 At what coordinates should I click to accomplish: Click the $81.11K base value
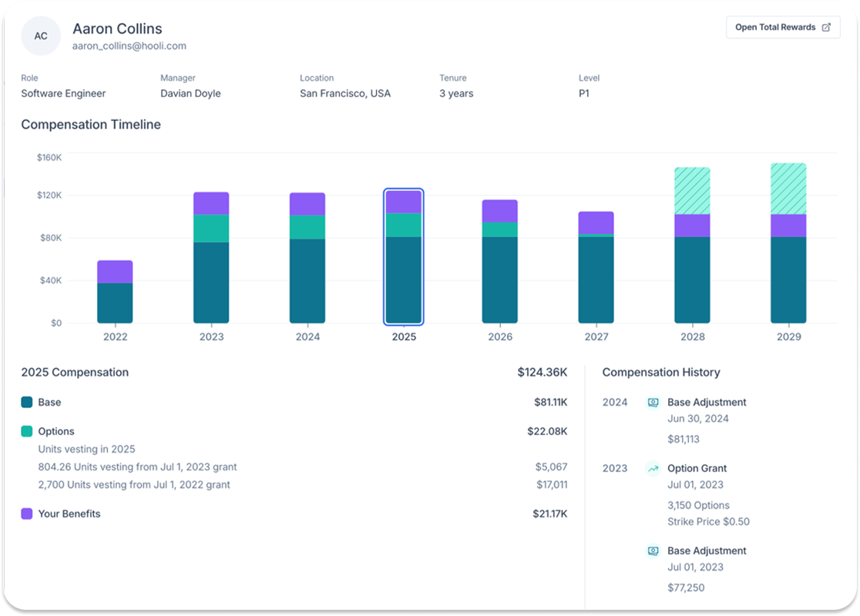coord(551,402)
